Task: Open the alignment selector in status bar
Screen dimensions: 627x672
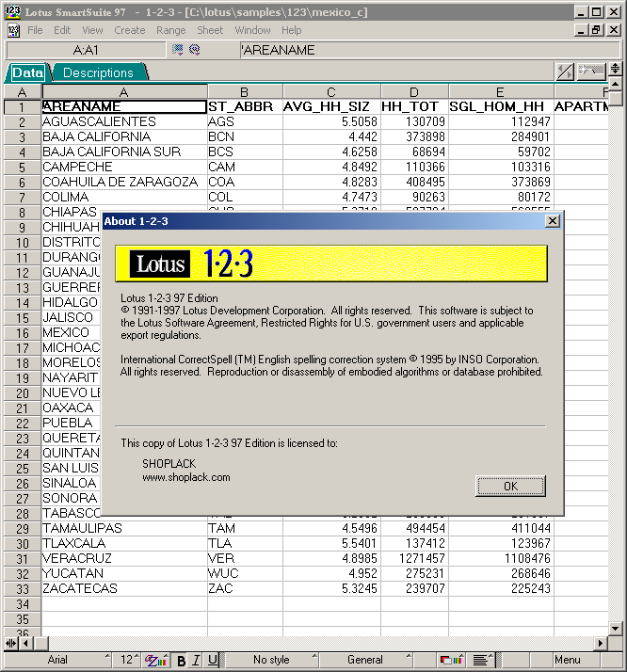Action: (x=482, y=660)
